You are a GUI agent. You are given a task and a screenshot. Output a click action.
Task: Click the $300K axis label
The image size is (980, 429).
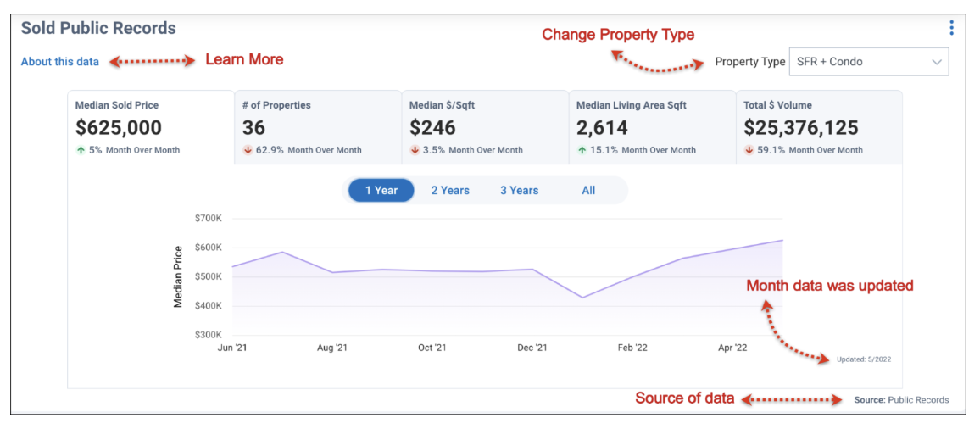pos(209,335)
